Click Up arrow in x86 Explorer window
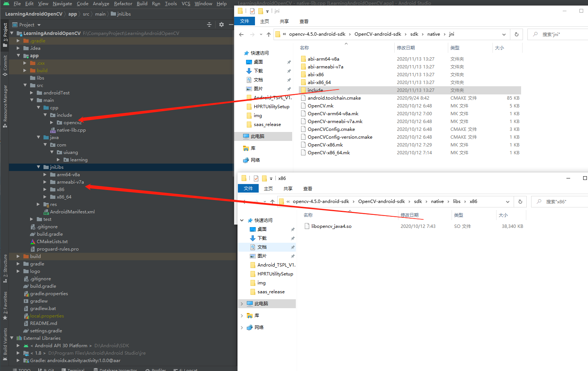Viewport: 588px width, 371px height. coord(272,202)
